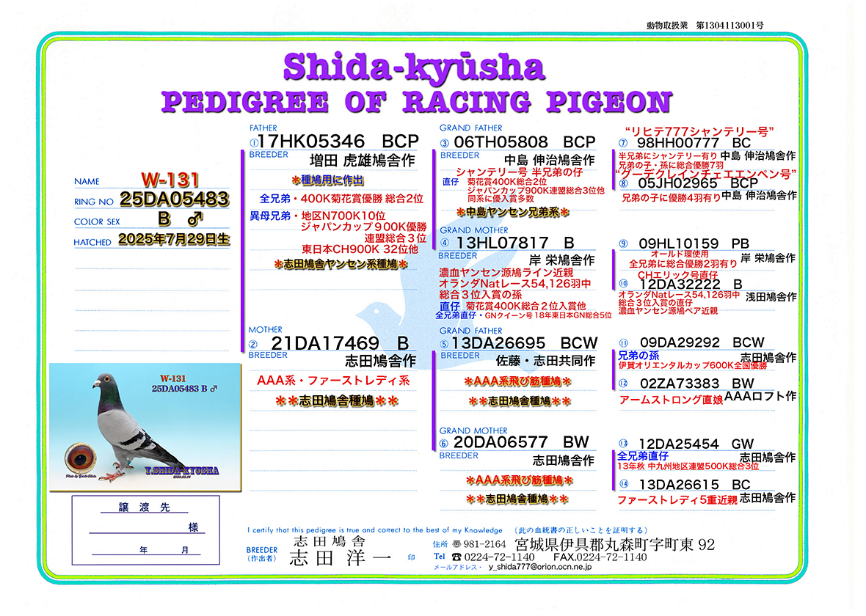Click the 印 seal mark after breeder name
This screenshot has height=616, width=866.
tap(411, 558)
